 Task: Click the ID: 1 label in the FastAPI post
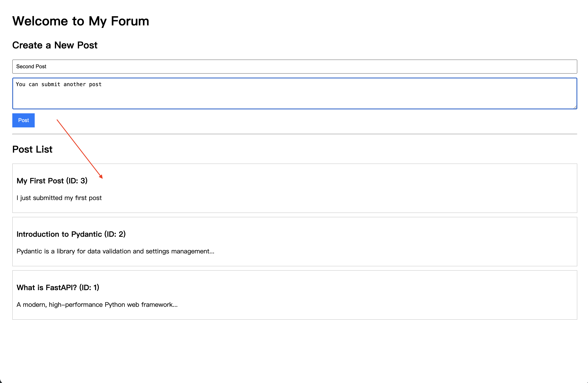click(x=89, y=288)
